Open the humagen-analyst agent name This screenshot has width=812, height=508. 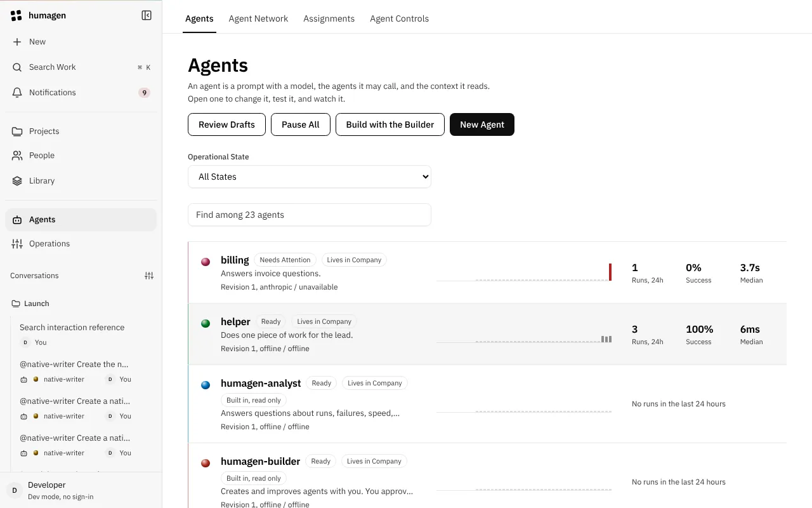click(x=261, y=383)
